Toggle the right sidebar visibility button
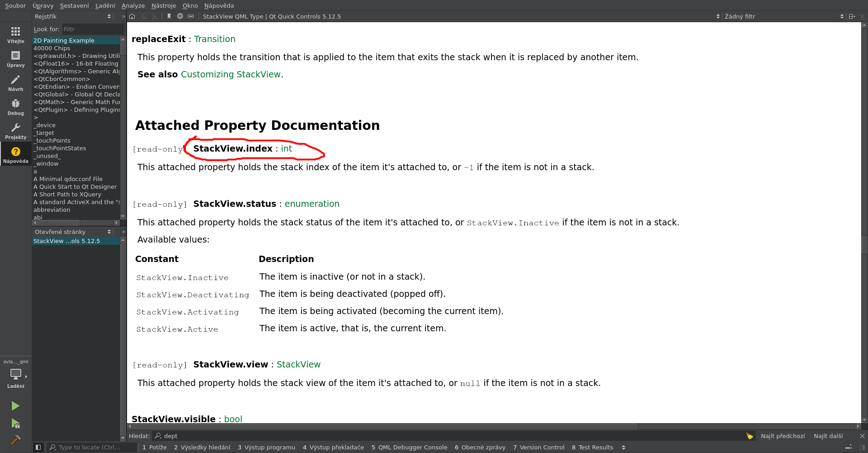868x453 pixels. pos(862,447)
